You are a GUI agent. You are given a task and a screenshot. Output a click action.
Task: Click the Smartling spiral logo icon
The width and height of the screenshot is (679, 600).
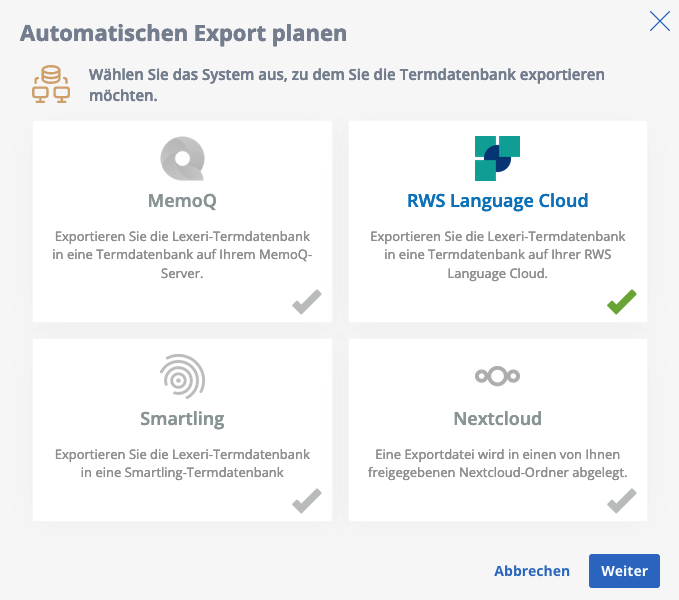pos(182,376)
